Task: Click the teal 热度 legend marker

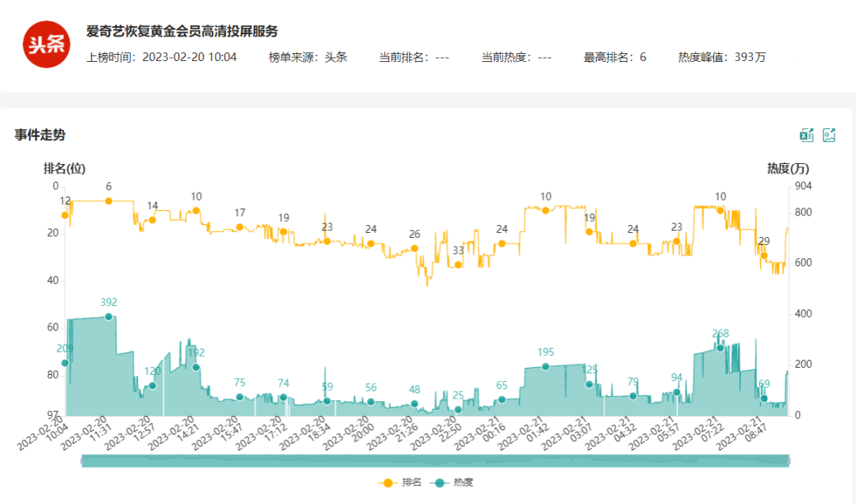Action: (x=440, y=482)
